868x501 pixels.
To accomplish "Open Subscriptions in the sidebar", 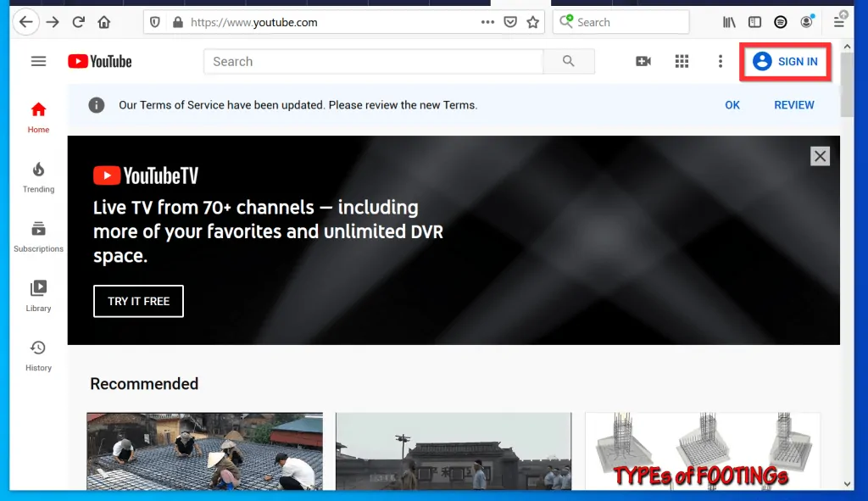I will pyautogui.click(x=38, y=237).
